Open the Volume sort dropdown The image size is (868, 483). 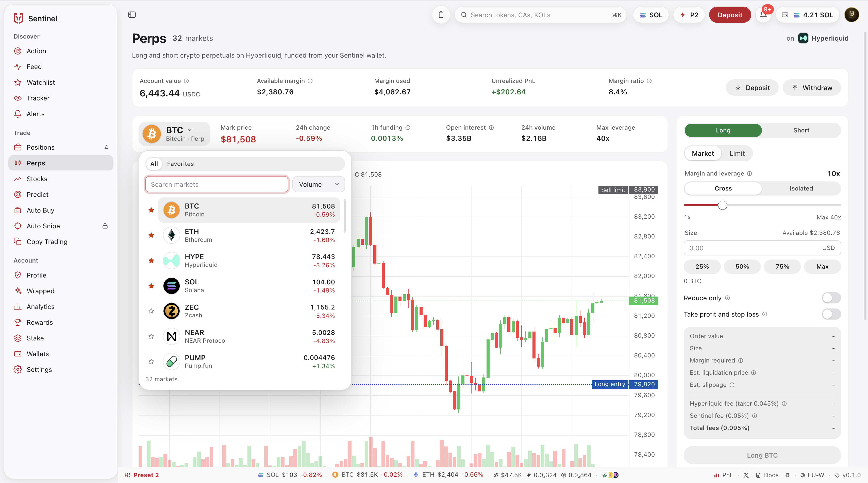pyautogui.click(x=319, y=184)
